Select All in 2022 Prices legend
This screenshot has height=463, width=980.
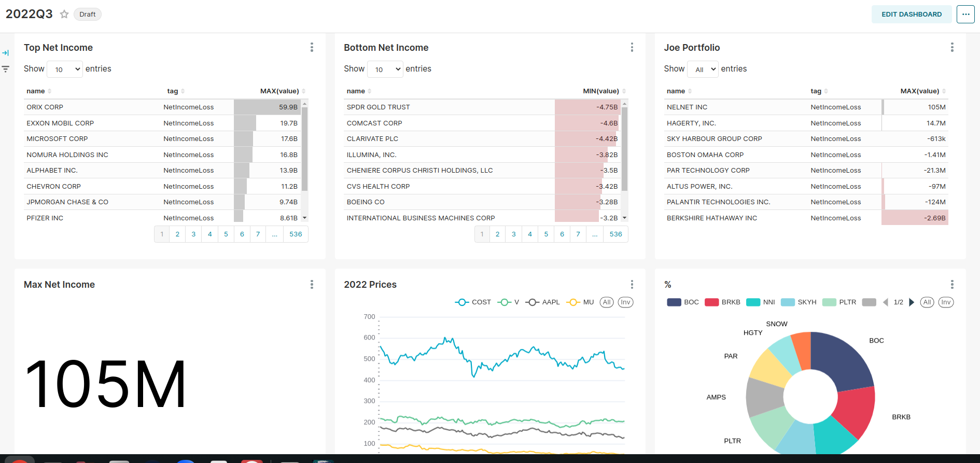pos(607,302)
